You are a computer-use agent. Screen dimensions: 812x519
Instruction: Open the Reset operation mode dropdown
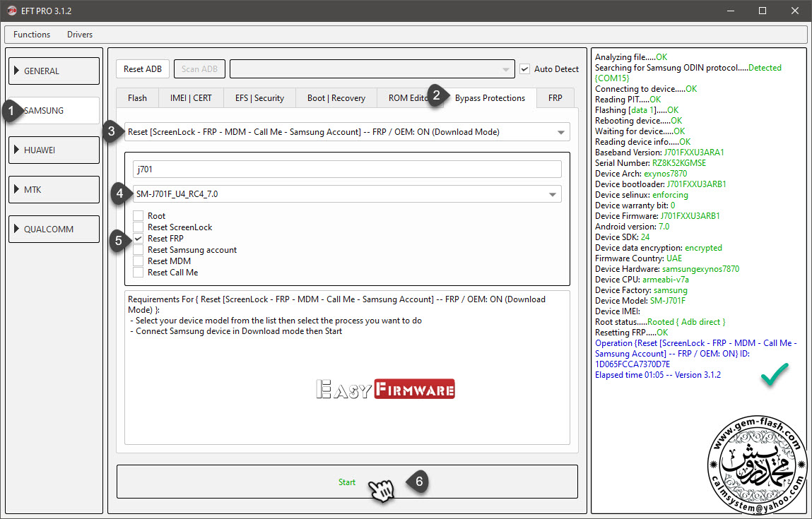pos(347,132)
